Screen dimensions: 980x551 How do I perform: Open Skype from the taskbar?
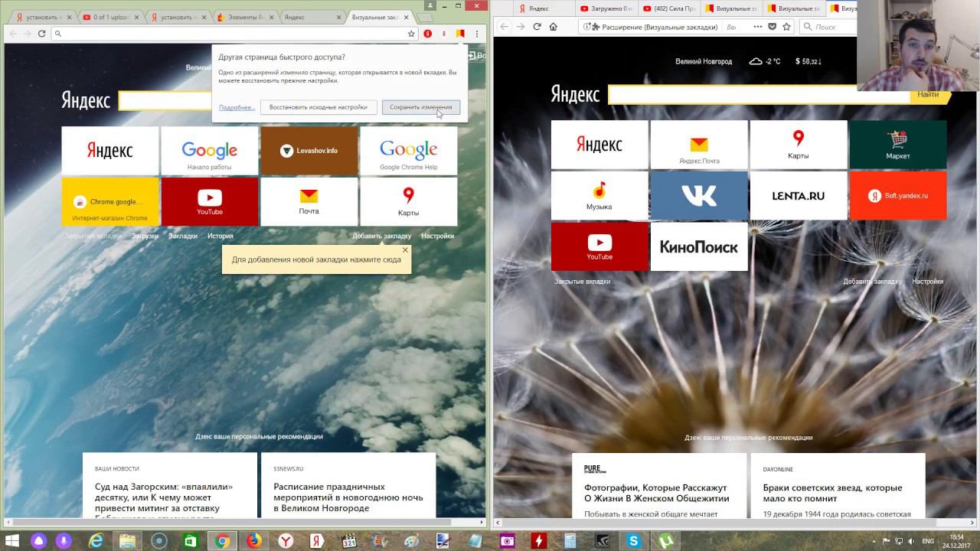coord(633,541)
